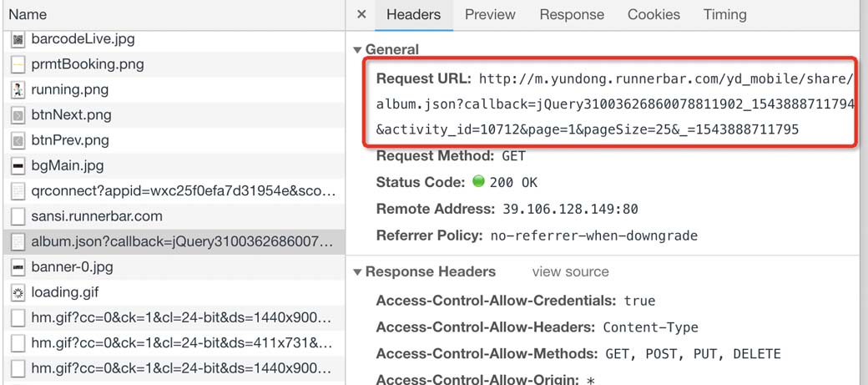Click the banner-0.jpg thumbnail icon
The width and height of the screenshot is (868, 385).
(x=18, y=267)
